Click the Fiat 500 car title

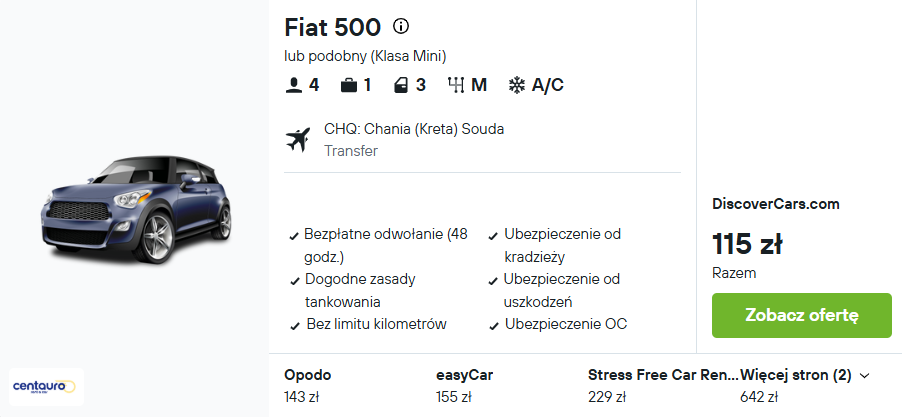pyautogui.click(x=332, y=27)
